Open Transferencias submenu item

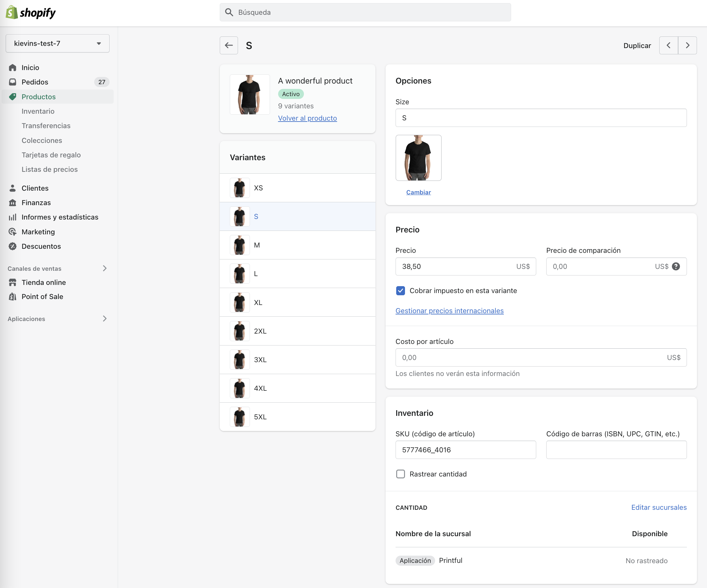pos(46,126)
